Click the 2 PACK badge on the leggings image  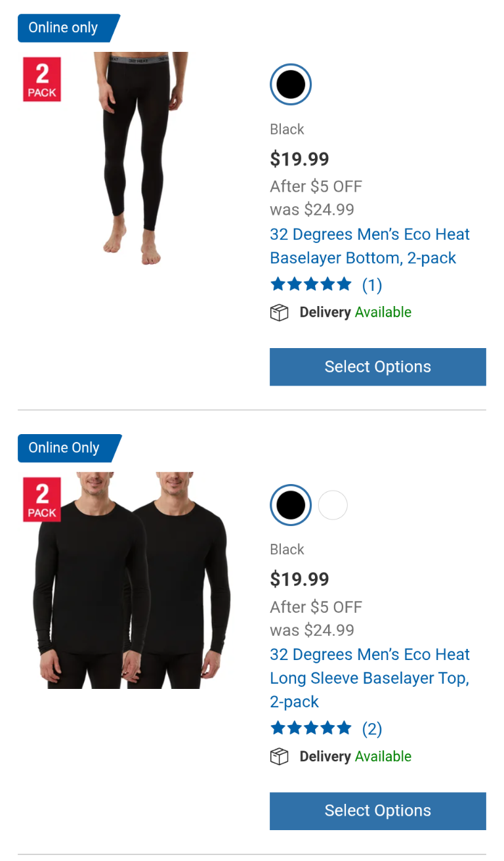pyautogui.click(x=42, y=79)
